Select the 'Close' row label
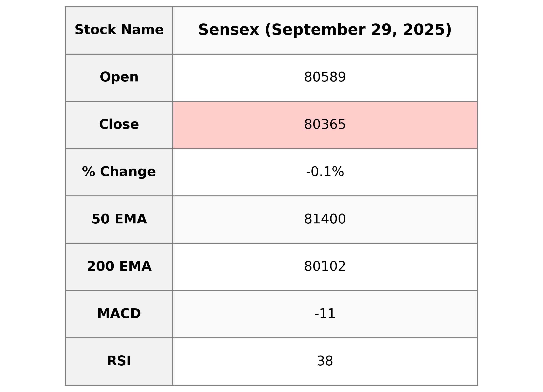The image size is (543, 392). [x=119, y=124]
